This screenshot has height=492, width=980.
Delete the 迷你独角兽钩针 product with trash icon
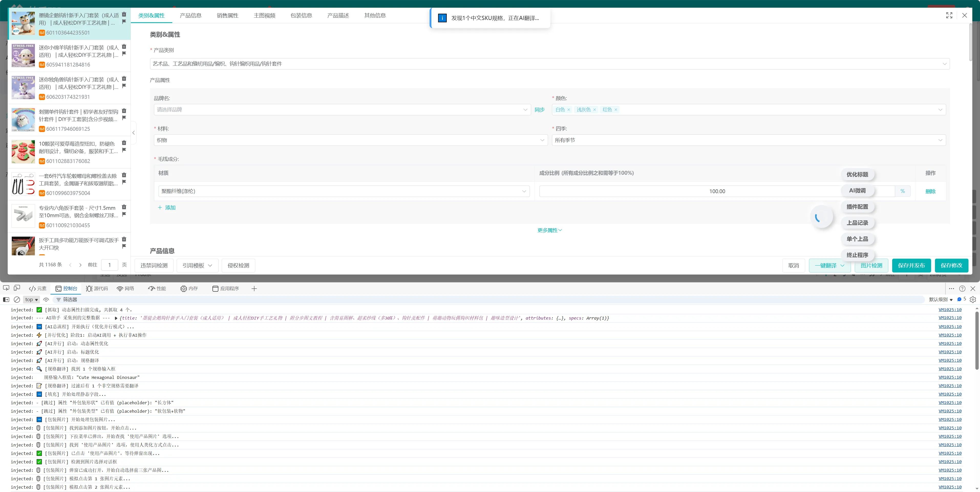coord(124,79)
